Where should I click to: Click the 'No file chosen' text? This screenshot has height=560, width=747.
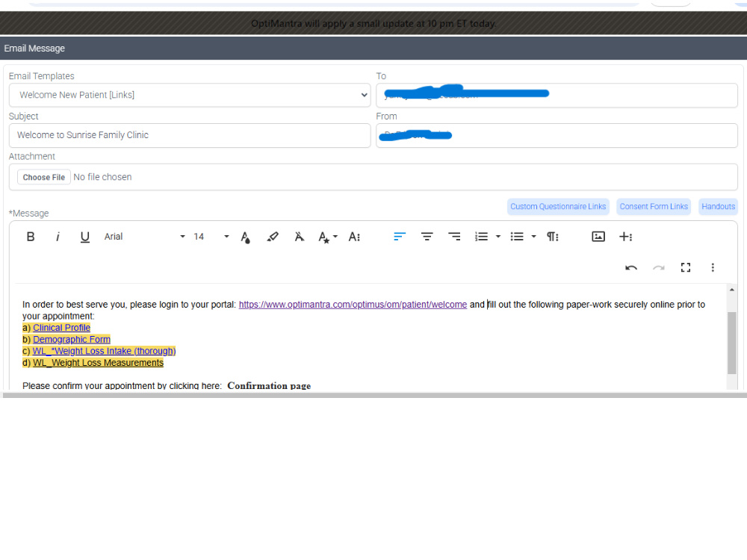(x=102, y=177)
